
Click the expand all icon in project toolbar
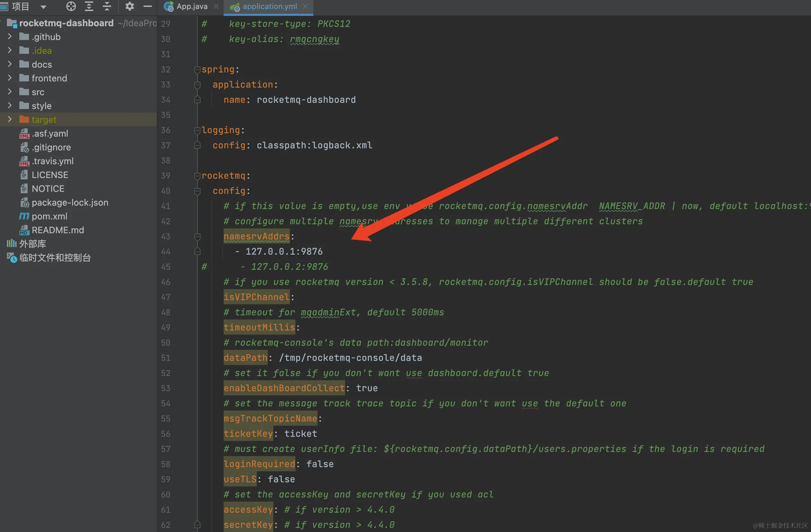[89, 6]
